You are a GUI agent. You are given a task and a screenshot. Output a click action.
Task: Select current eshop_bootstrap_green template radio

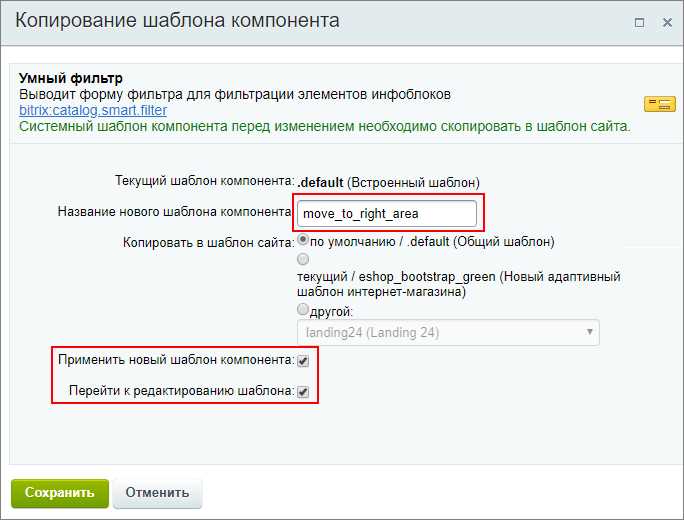tap(303, 259)
